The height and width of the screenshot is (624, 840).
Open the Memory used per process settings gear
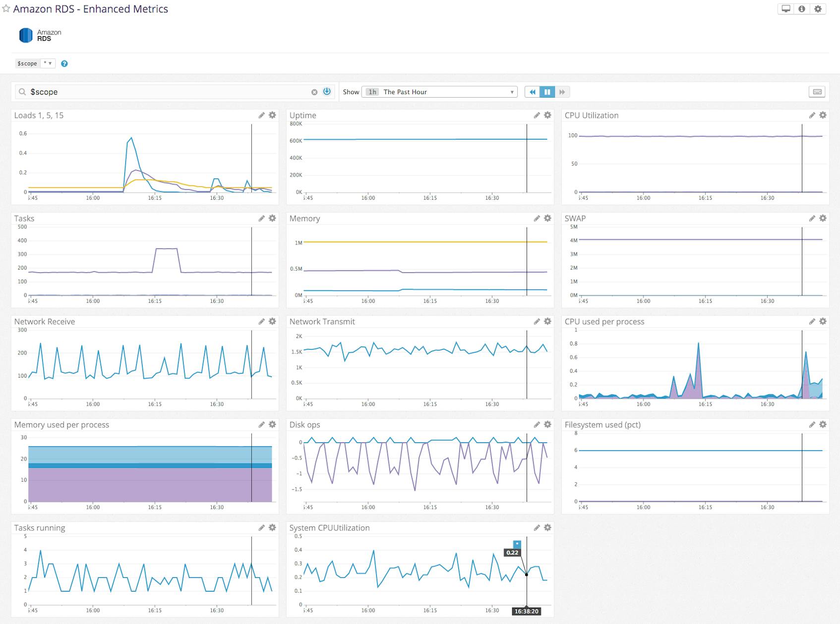coord(272,424)
